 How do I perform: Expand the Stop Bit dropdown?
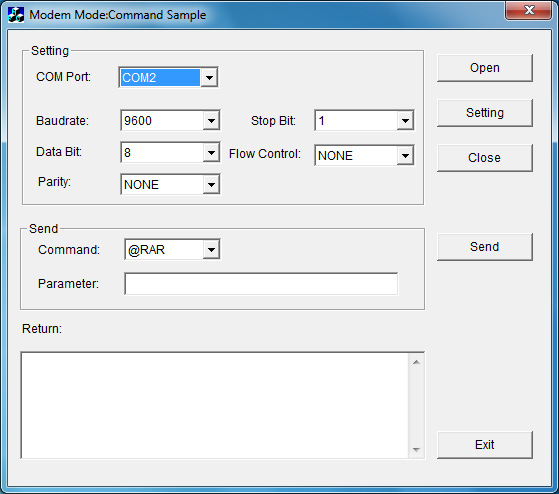click(x=405, y=121)
